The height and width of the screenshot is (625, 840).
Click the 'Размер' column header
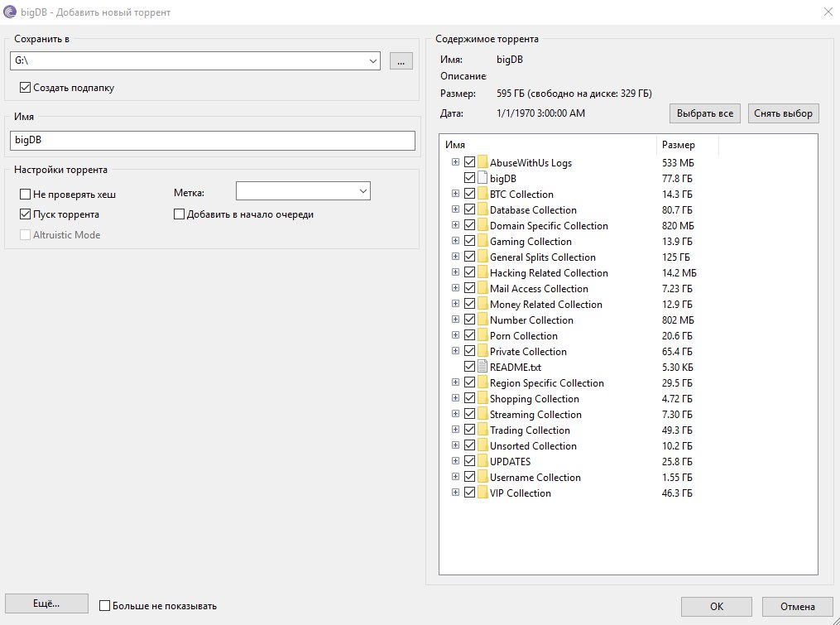[688, 145]
